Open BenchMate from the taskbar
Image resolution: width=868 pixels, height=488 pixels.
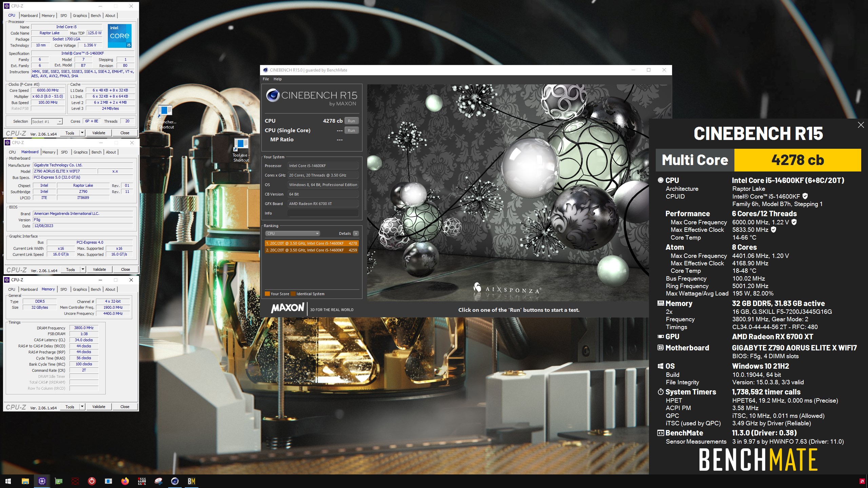(192, 481)
